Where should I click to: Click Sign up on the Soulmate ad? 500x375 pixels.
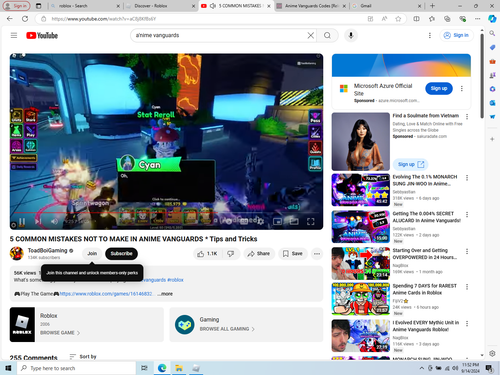coord(410,164)
